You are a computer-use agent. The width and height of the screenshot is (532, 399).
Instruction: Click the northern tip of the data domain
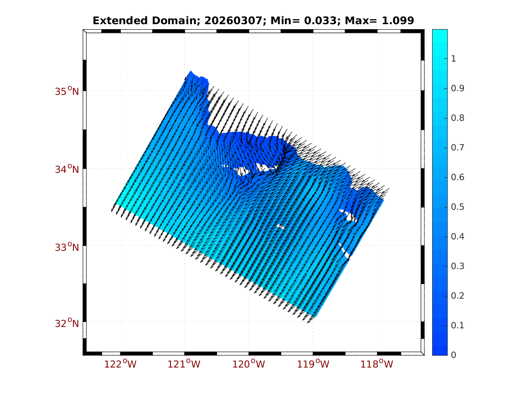[x=191, y=73]
